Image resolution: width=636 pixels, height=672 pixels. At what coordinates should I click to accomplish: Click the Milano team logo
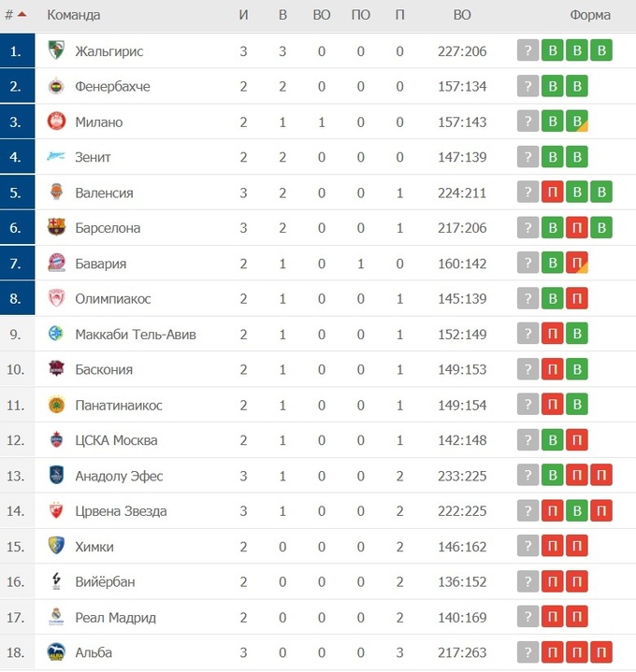click(56, 122)
